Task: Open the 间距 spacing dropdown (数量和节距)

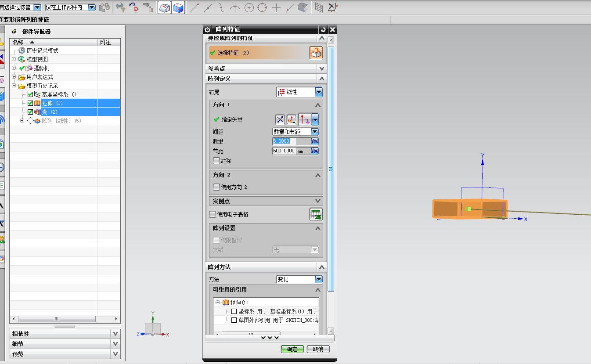Action: 295,132
